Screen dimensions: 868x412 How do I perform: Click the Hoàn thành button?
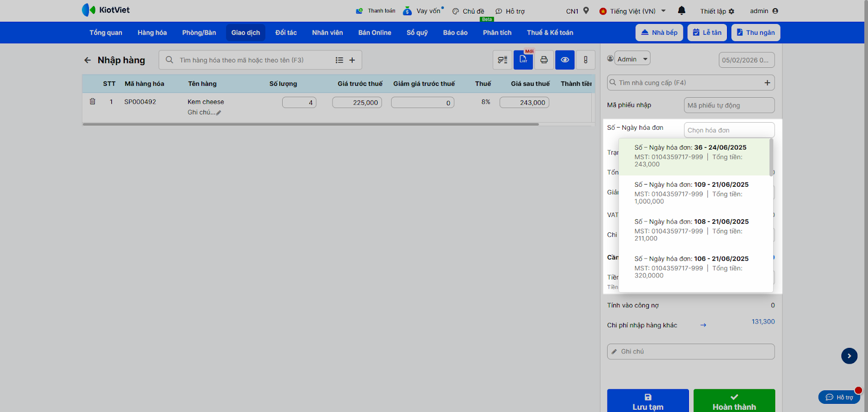pos(734,402)
